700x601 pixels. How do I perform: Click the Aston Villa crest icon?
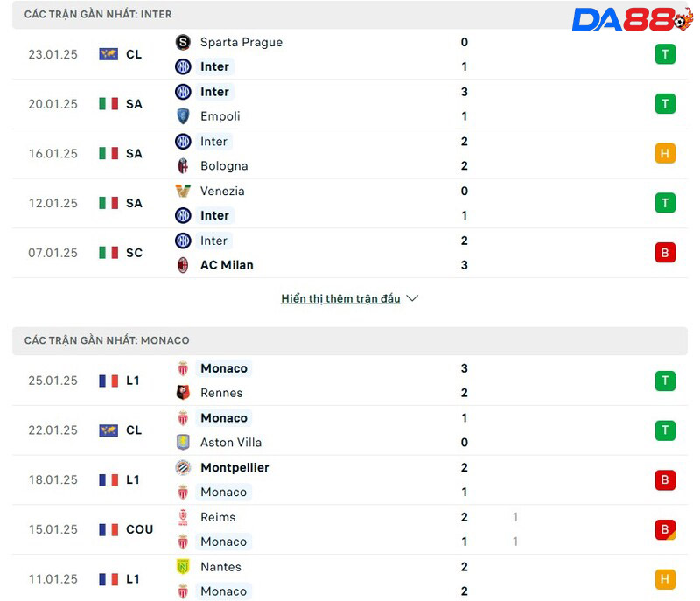(183, 443)
